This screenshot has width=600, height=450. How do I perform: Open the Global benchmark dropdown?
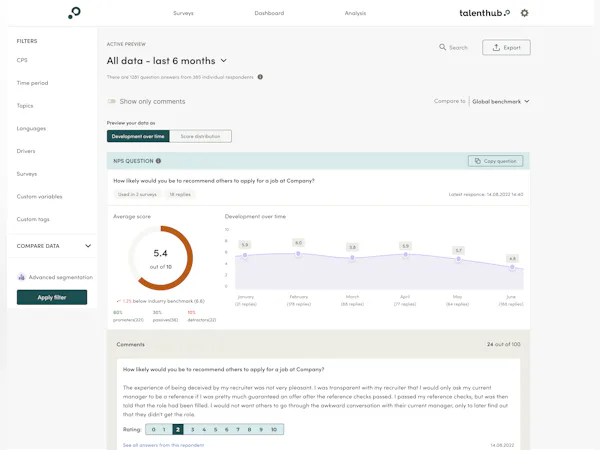[501, 101]
